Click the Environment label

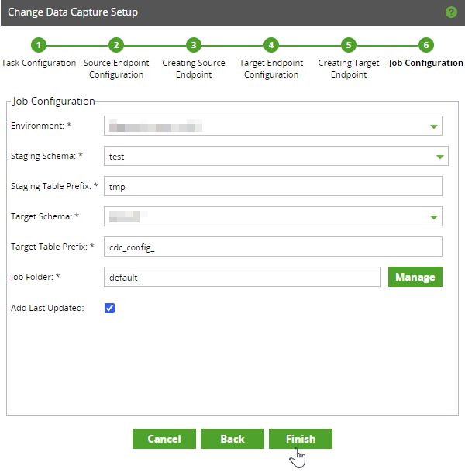[40, 126]
